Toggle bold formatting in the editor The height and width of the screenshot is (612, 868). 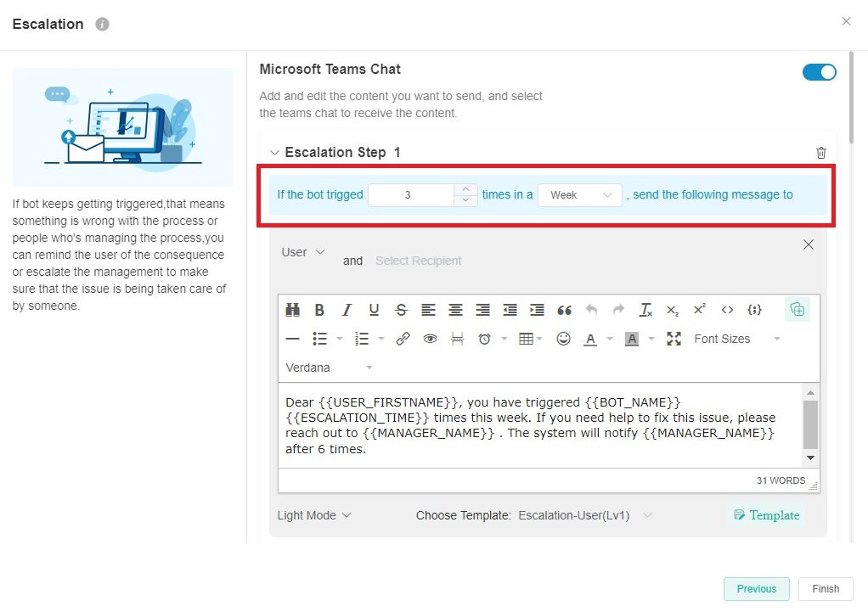coord(319,310)
